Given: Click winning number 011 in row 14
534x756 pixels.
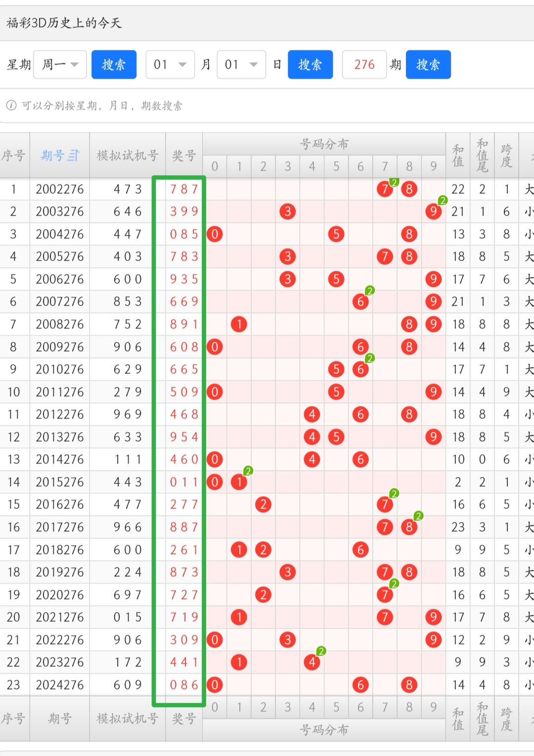Looking at the screenshot, I should [x=184, y=482].
